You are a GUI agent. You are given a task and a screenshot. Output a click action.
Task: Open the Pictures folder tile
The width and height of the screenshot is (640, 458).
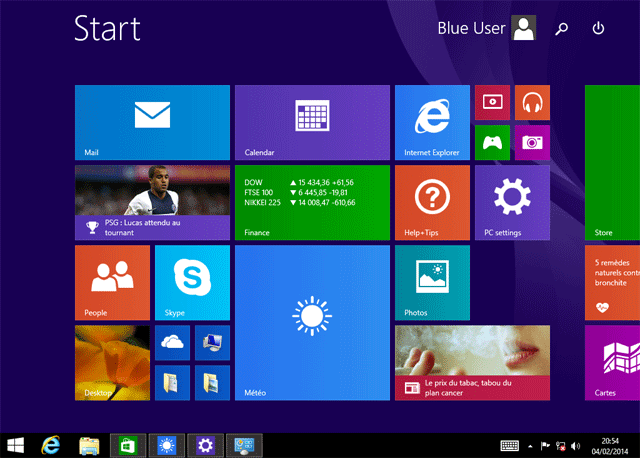[x=212, y=382]
